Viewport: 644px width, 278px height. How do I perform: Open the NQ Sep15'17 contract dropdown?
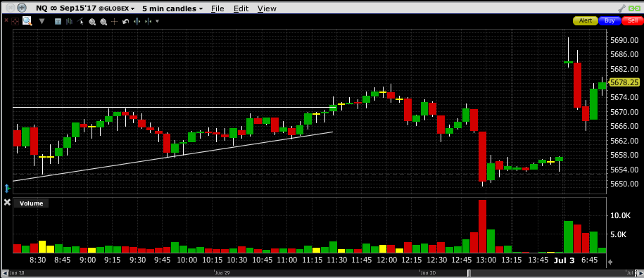pyautogui.click(x=85, y=8)
